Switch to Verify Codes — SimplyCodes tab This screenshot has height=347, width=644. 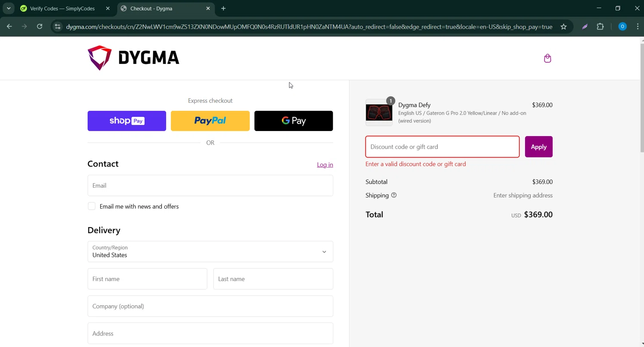pyautogui.click(x=62, y=9)
